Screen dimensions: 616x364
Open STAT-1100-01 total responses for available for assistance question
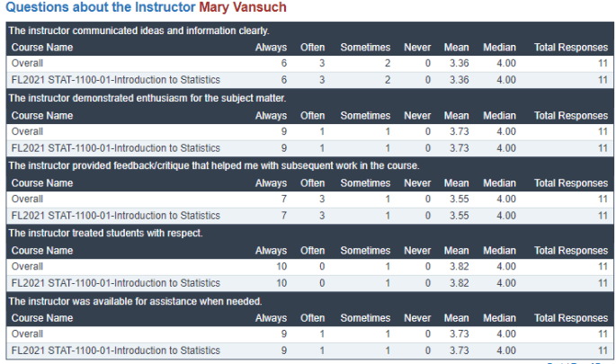click(603, 351)
